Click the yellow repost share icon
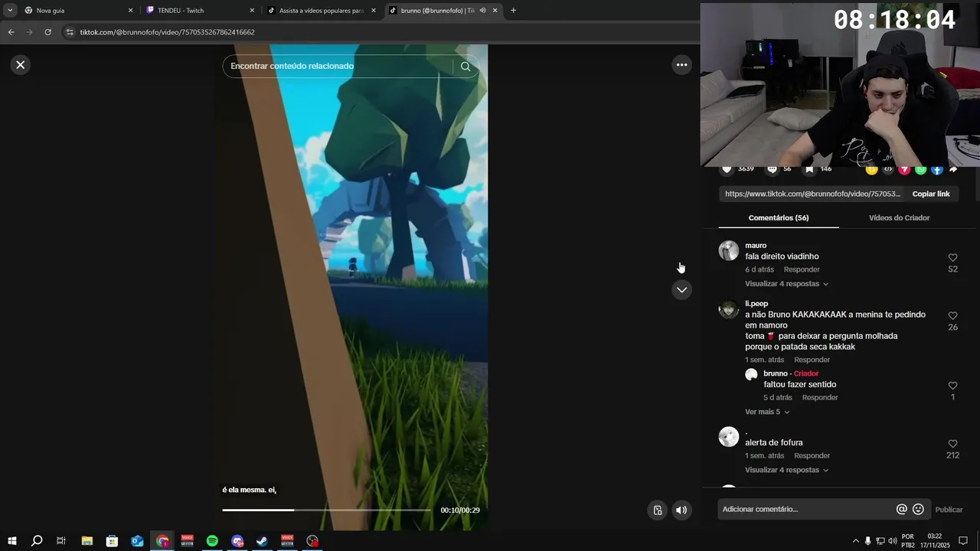Viewport: 980px width, 551px height. (871, 169)
